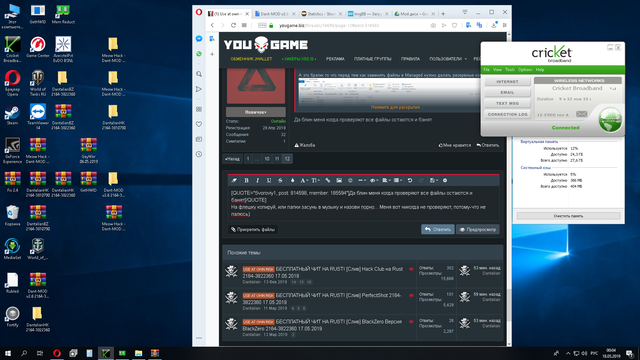Click the browser page vertical scrollbar
The image size is (640, 360).
click(509, 188)
